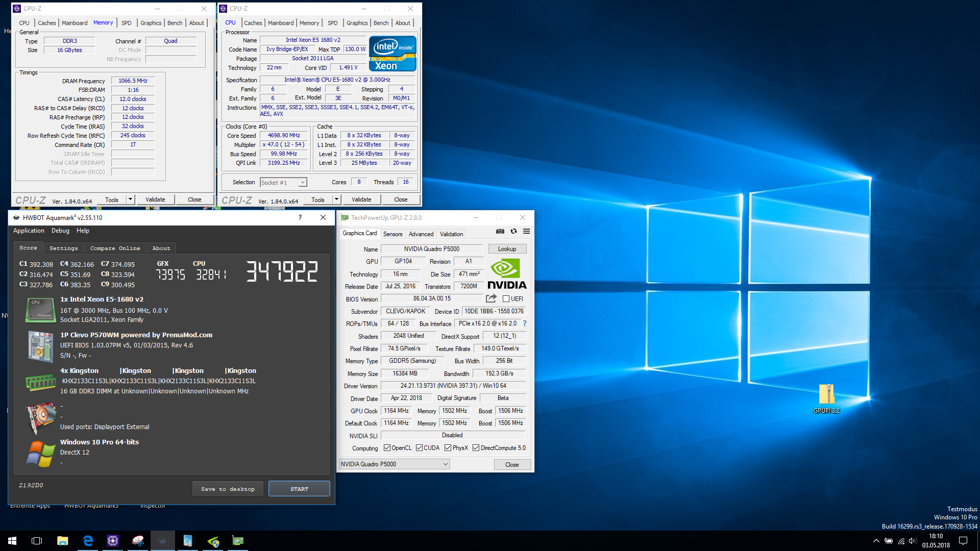Open the GPUPI 3.2 desktop archive
This screenshot has height=551, width=980.
pos(826,398)
